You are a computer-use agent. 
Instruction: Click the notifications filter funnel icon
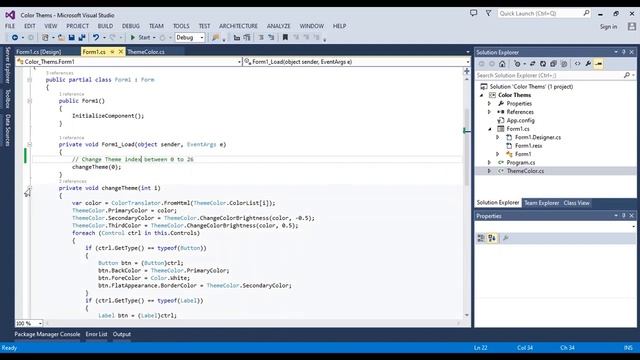488,13
